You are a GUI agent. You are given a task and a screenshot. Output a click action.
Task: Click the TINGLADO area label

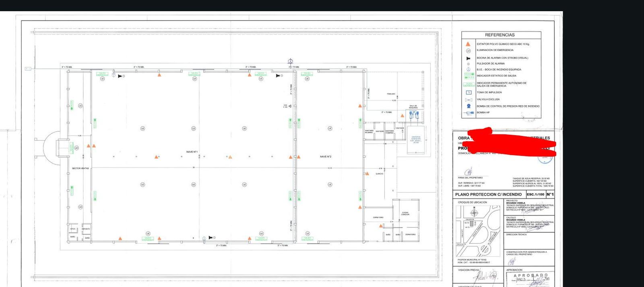click(x=391, y=94)
